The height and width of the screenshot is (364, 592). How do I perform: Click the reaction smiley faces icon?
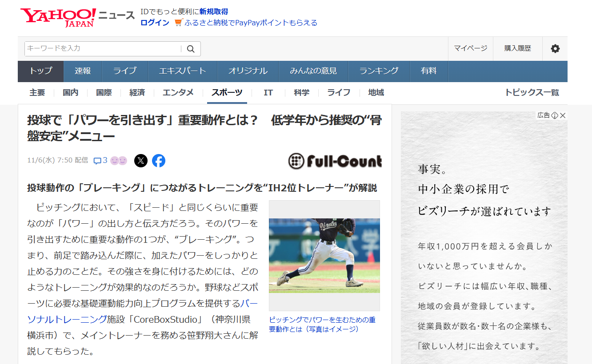(119, 161)
